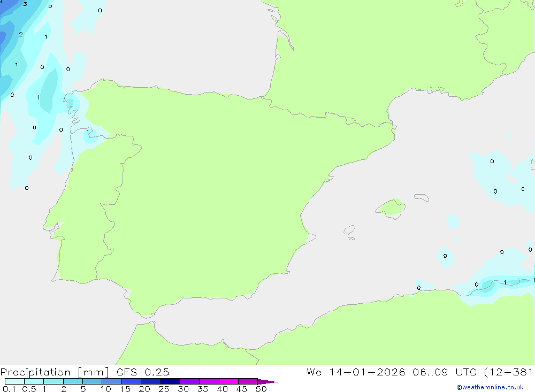
Task: Click the large green Mallorca island
Action: click(391, 208)
